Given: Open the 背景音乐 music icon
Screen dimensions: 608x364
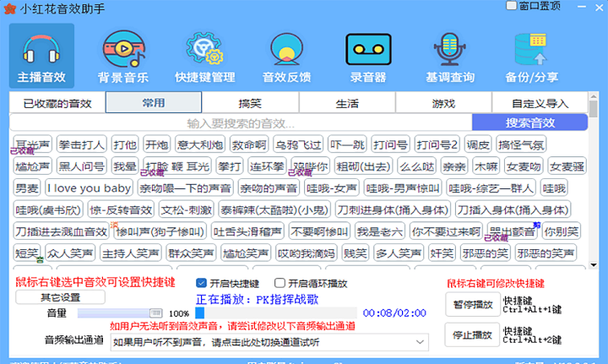Looking at the screenshot, I should [123, 50].
